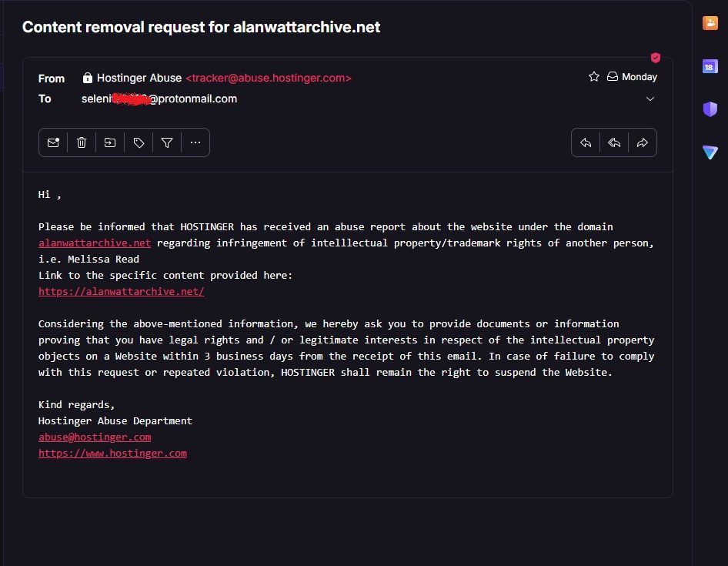Click the lock icon next to Hostinger Abuse
This screenshot has height=566, width=728.
[87, 78]
